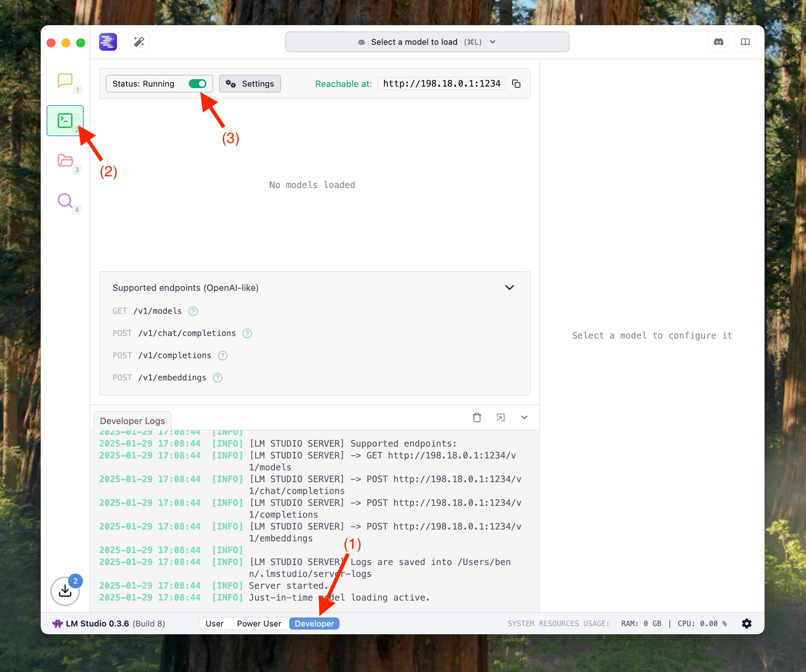Viewport: 806px width, 672px height.
Task: Clear developer logs with trash icon
Action: (477, 417)
